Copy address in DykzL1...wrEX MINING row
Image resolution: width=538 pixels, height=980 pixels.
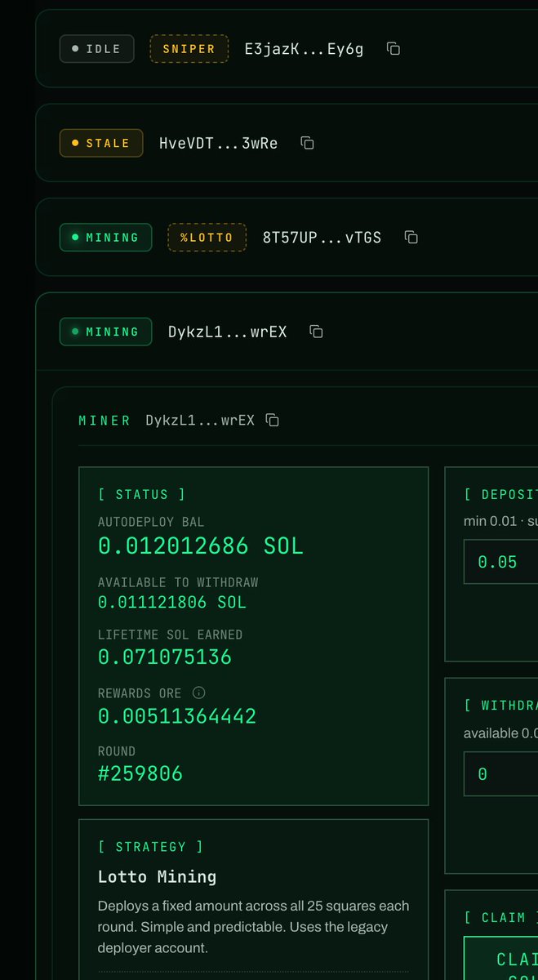click(317, 332)
